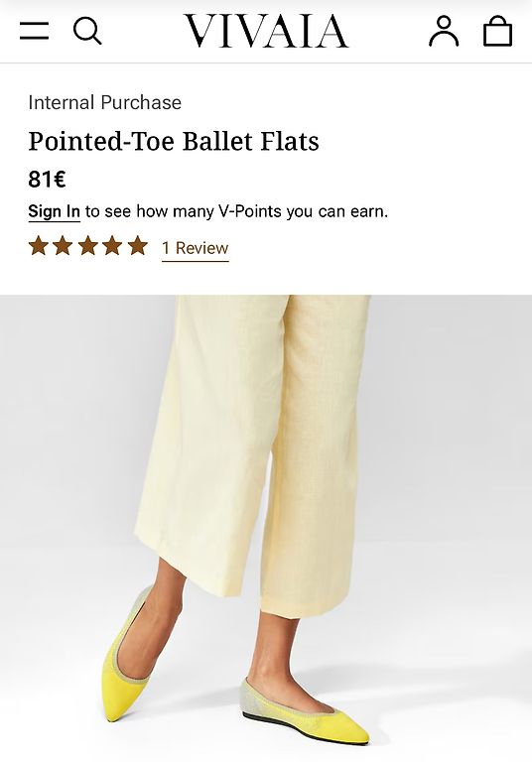Image resolution: width=532 pixels, height=762 pixels.
Task: Click the 81€ price text
Action: coord(47,180)
